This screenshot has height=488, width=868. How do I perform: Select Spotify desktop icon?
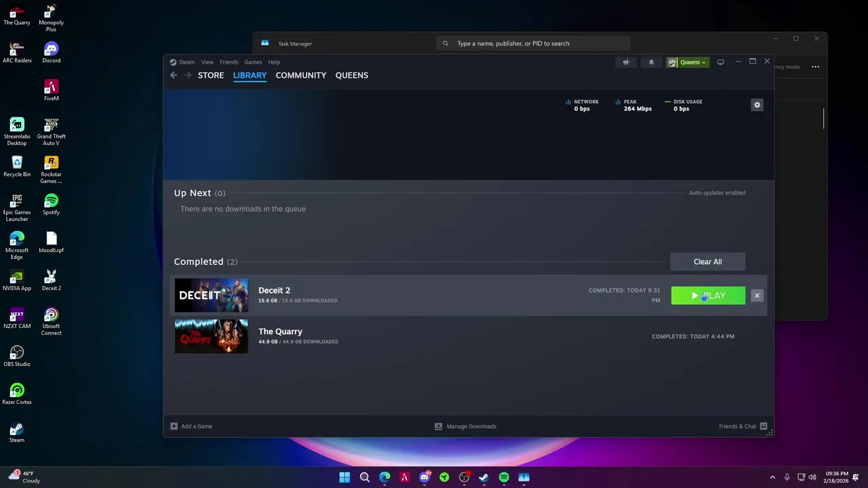pos(51,205)
